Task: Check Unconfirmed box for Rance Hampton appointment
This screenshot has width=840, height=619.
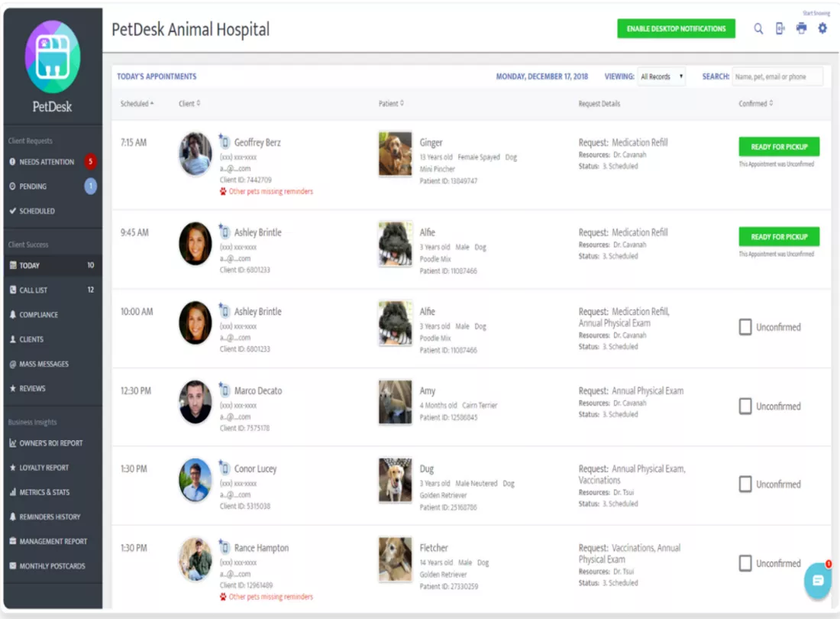Action: (x=745, y=562)
